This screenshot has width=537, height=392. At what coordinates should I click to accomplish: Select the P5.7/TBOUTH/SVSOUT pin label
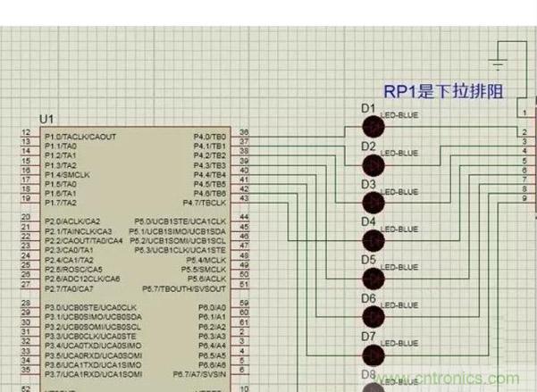coord(183,288)
